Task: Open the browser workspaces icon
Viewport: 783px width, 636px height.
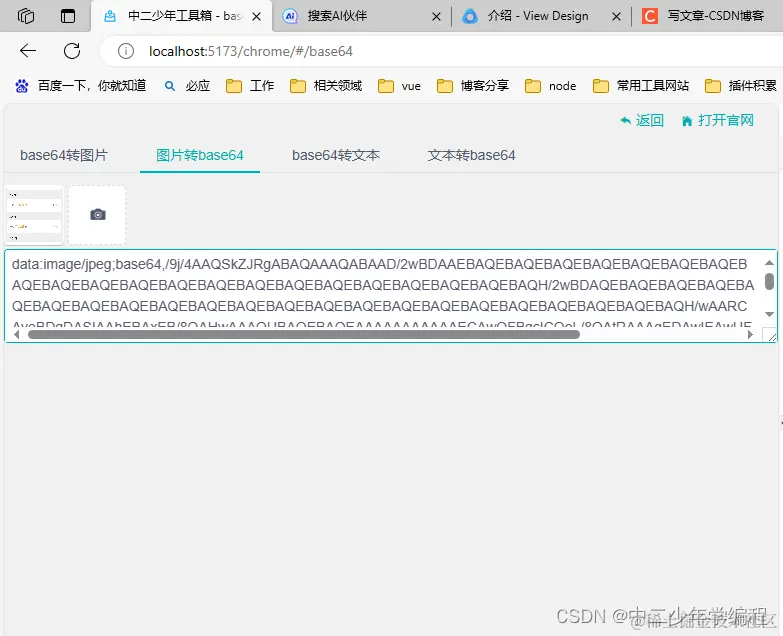Action: point(25,16)
